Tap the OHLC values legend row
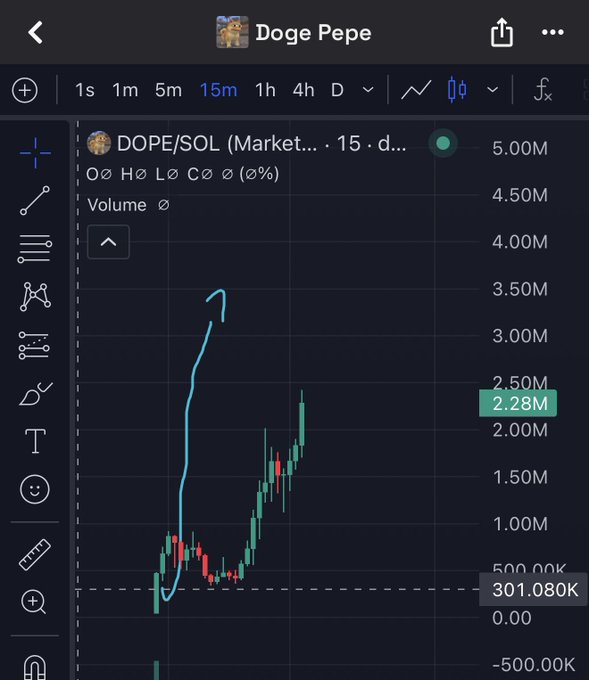Screen dimensions: 589x680 (183, 174)
